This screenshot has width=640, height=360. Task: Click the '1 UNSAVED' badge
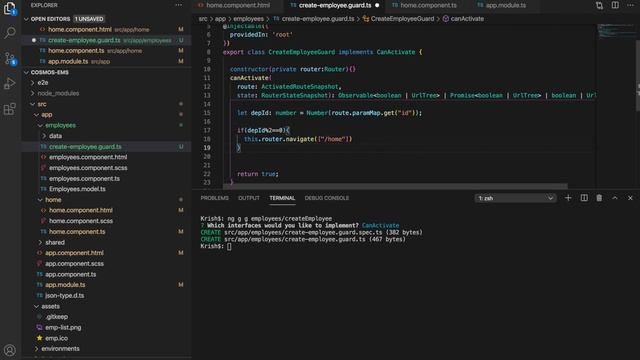[x=89, y=19]
